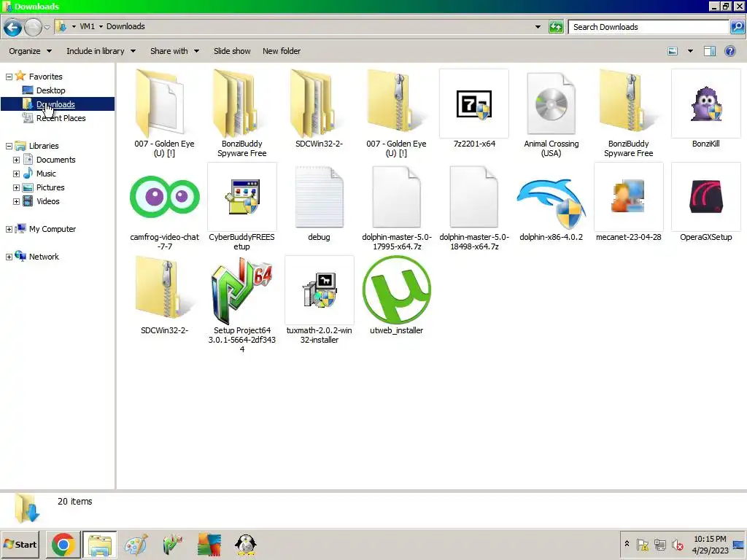
Task: Click the Show desktop taskbar button
Action: click(739, 544)
